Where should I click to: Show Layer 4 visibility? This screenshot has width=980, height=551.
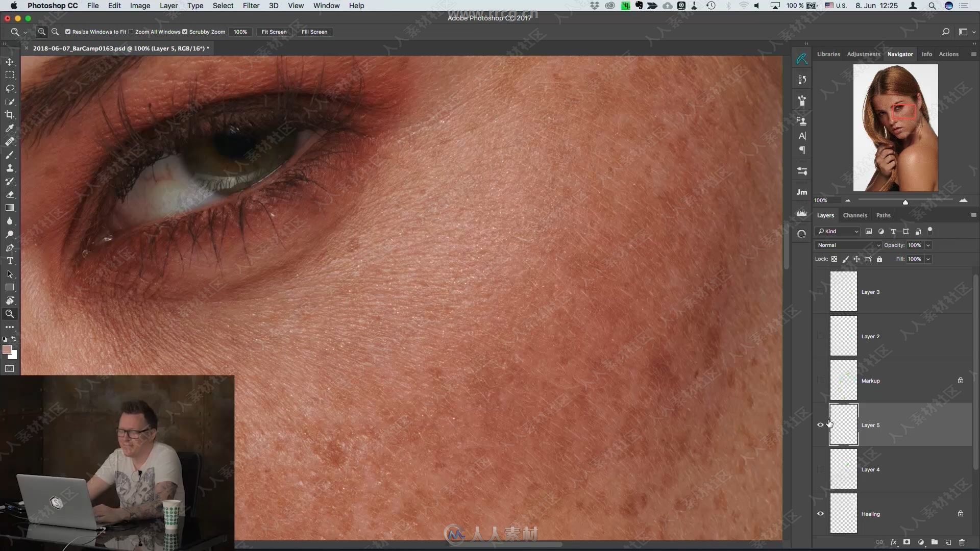click(x=820, y=469)
